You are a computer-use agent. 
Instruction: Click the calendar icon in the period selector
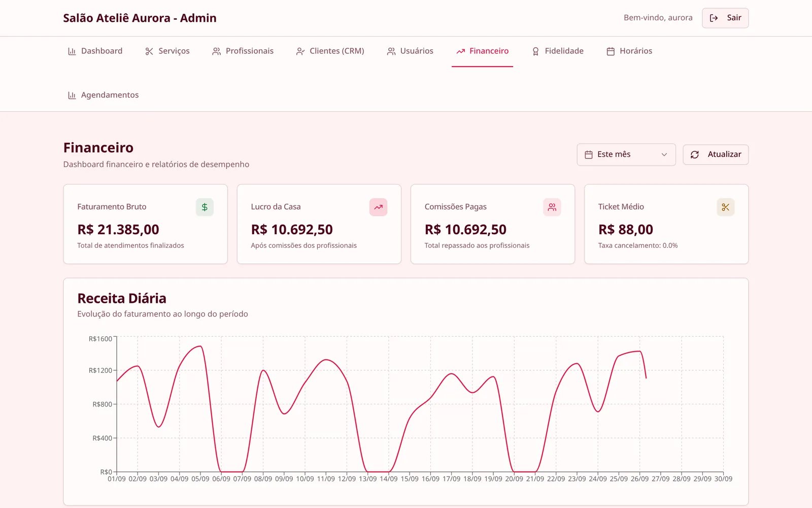[589, 154]
